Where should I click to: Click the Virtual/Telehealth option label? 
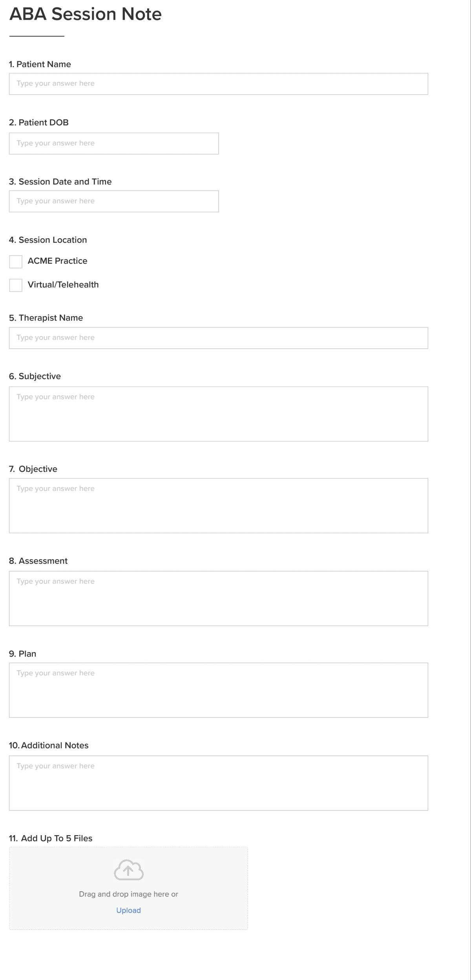[63, 285]
